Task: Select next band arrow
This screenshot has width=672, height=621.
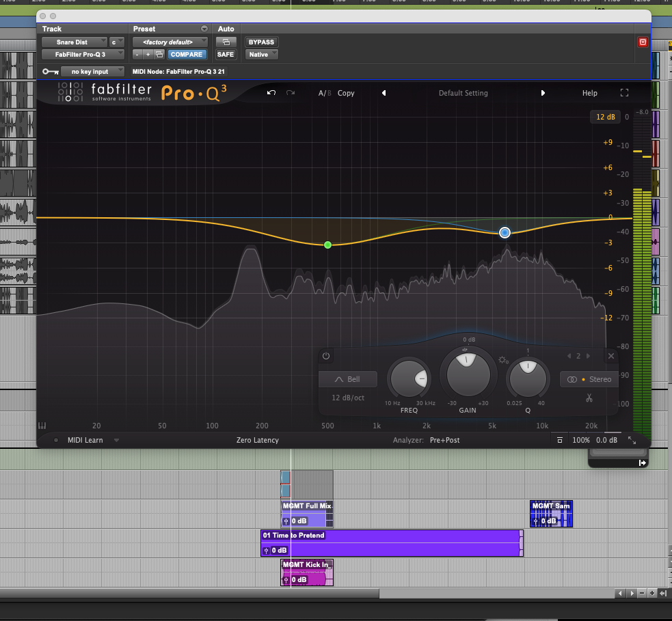Action: pyautogui.click(x=588, y=356)
